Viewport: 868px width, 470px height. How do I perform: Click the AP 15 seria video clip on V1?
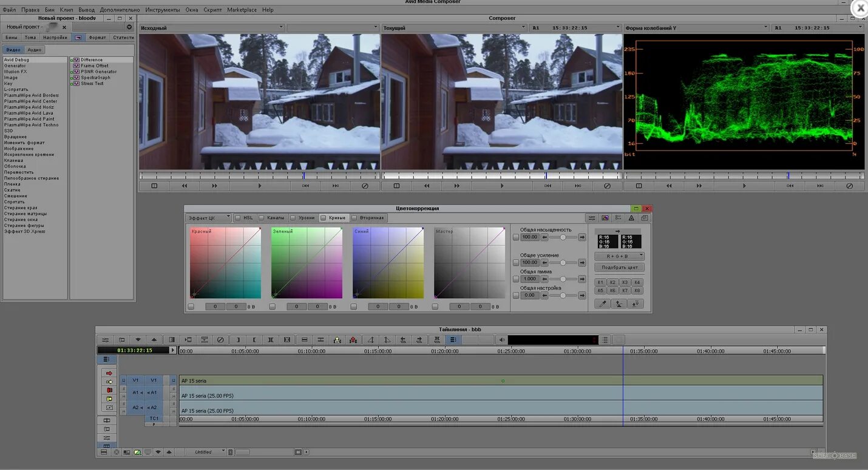point(501,381)
